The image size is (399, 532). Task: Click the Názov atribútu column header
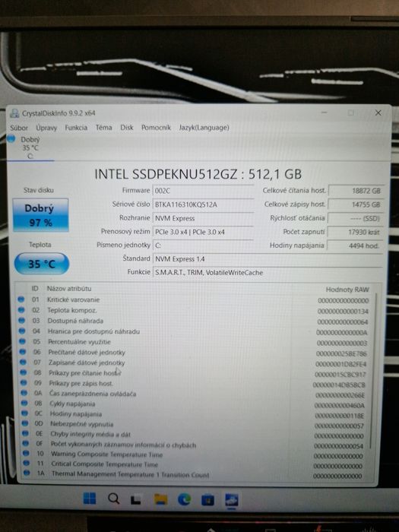tap(69, 288)
